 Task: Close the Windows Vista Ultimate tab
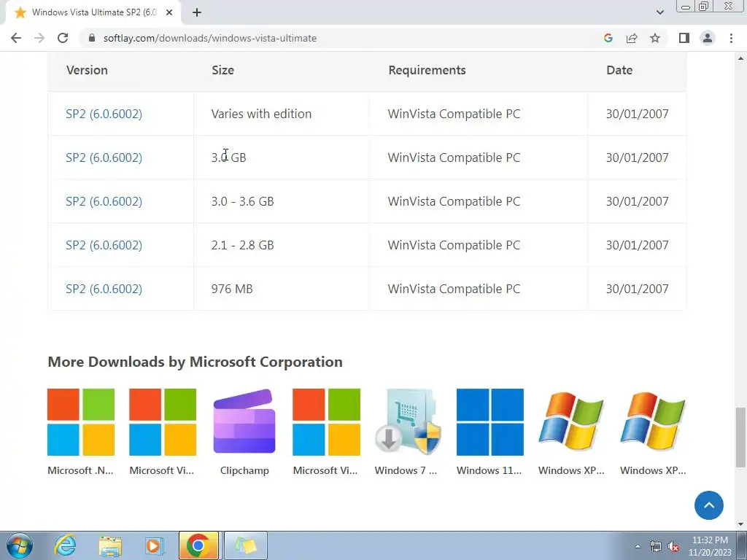click(x=169, y=12)
